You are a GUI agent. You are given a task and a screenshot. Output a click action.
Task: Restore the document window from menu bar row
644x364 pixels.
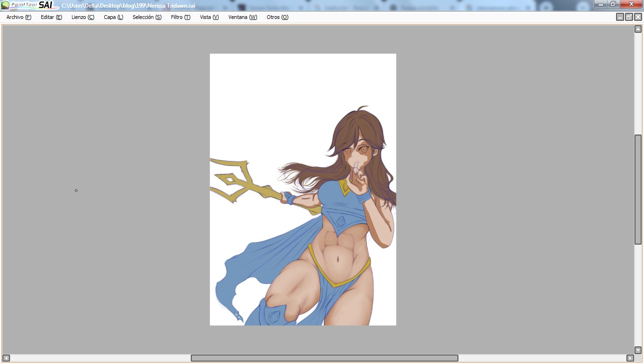[x=629, y=17]
